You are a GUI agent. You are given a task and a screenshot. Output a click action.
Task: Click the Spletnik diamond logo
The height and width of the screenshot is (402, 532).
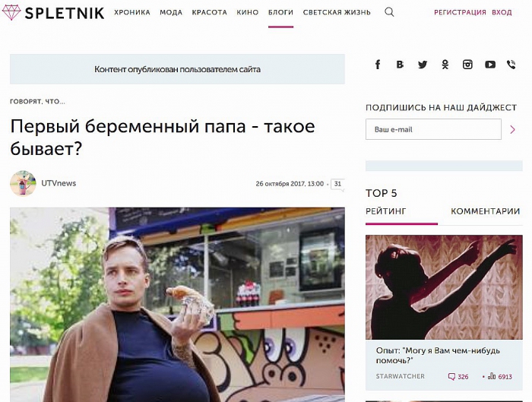(x=11, y=13)
